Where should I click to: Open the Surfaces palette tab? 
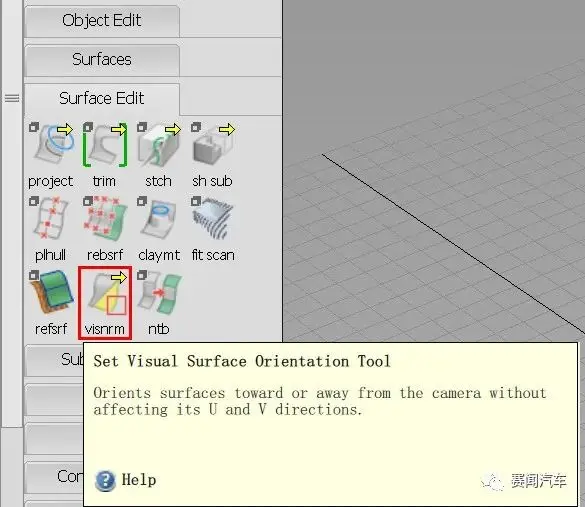coord(102,60)
